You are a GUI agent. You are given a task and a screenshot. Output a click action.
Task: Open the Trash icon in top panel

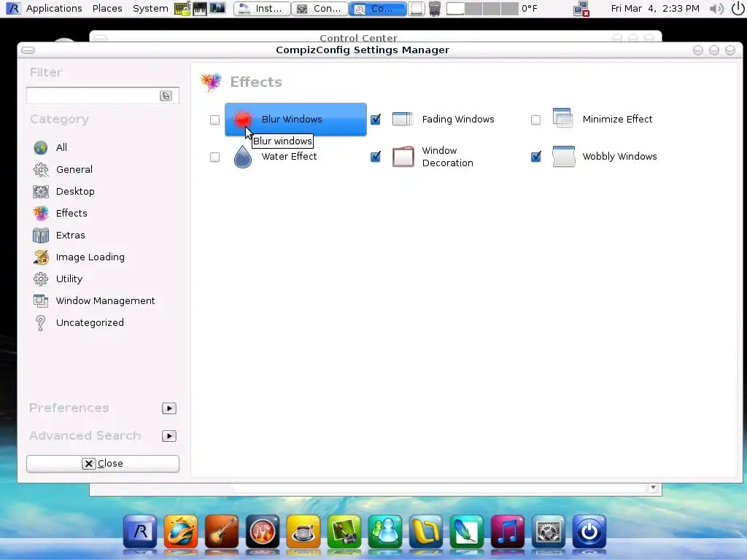click(435, 9)
